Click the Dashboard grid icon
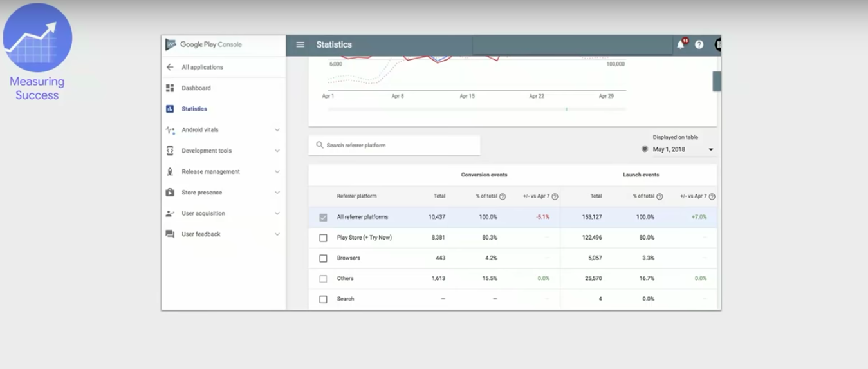Viewport: 868px width, 369px height. pyautogui.click(x=170, y=88)
